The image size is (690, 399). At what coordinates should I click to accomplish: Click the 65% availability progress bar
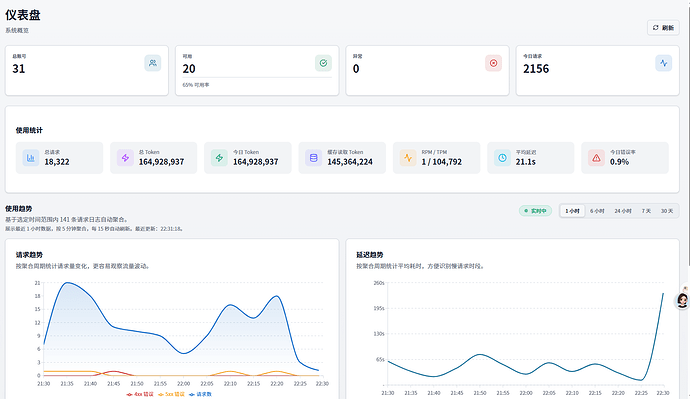(257, 77)
